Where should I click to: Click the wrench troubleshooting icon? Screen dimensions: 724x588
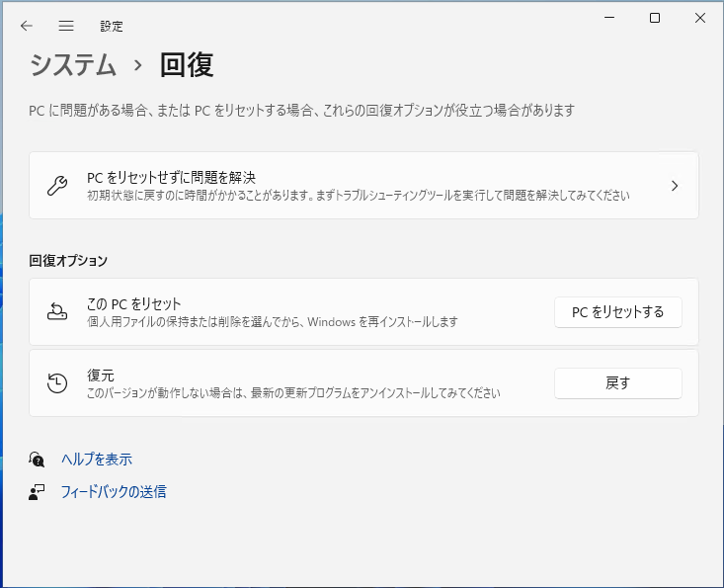[x=57, y=186]
